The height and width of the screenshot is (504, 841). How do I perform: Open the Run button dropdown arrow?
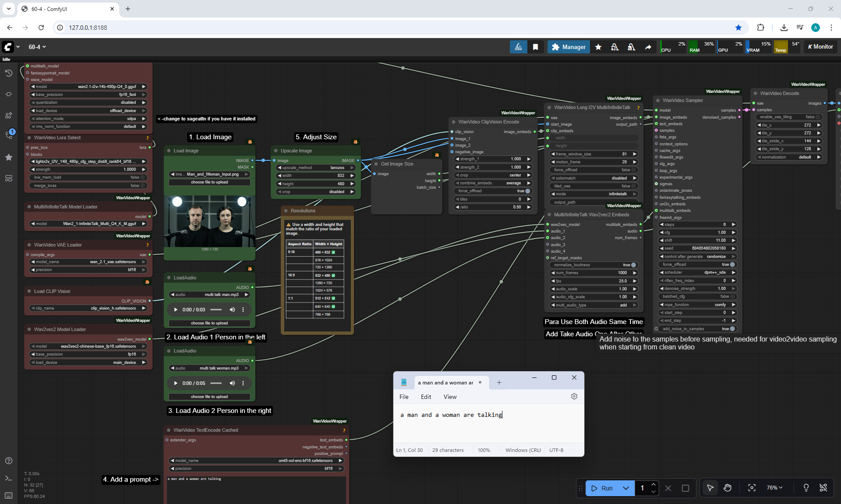click(x=626, y=488)
